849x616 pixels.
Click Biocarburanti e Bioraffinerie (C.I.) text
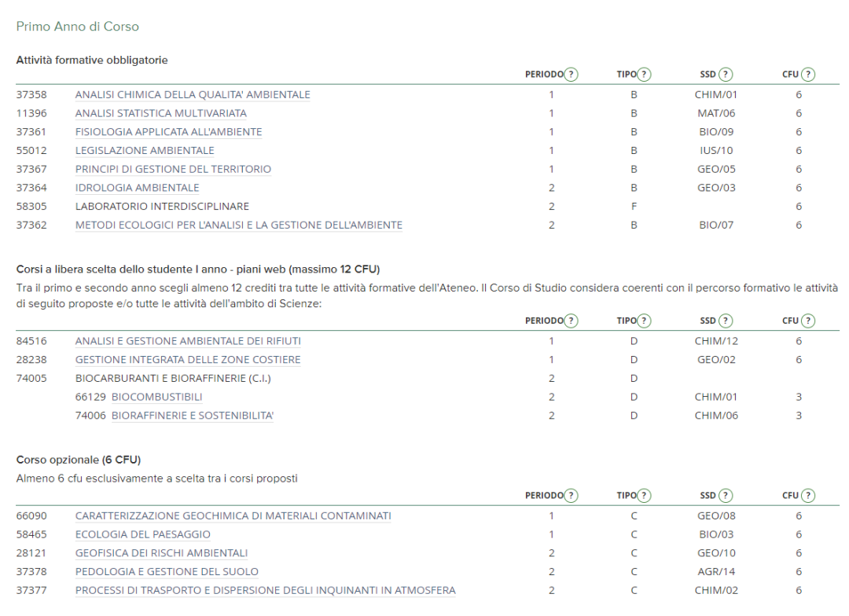click(173, 379)
